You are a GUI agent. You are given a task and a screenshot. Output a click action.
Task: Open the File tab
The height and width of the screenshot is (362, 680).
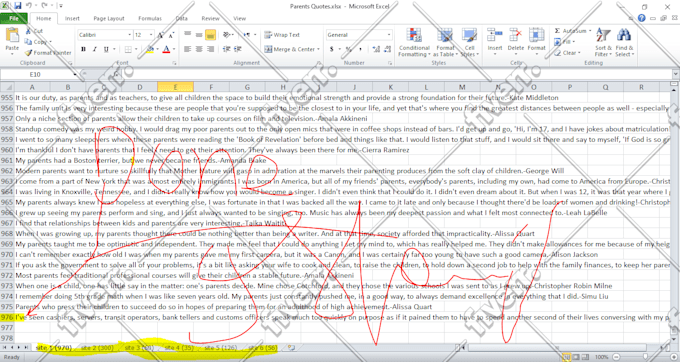pos(14,19)
